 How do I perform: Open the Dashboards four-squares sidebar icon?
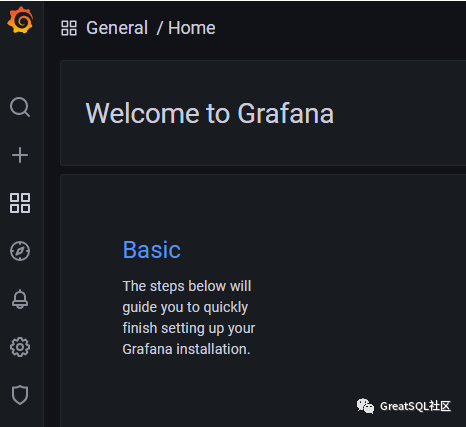[x=20, y=203]
